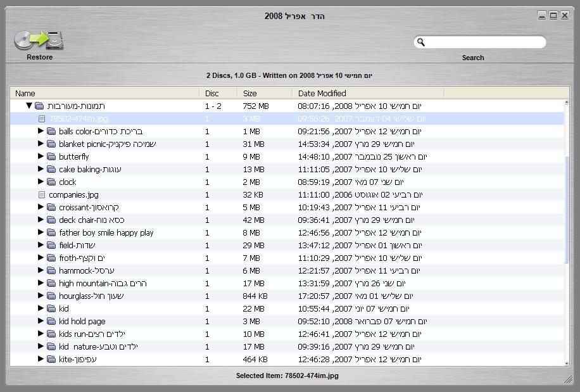
Task: Click the scrollbar down arrow
Action: click(x=567, y=364)
